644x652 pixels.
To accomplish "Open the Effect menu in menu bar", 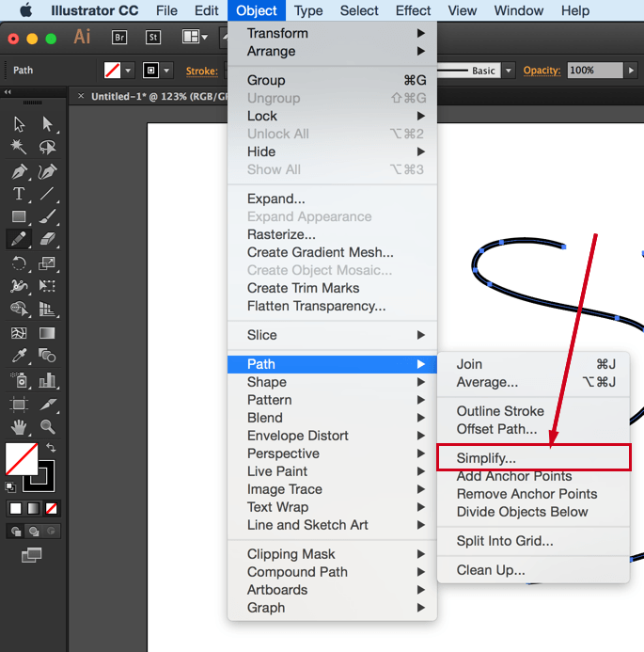I will [x=413, y=11].
